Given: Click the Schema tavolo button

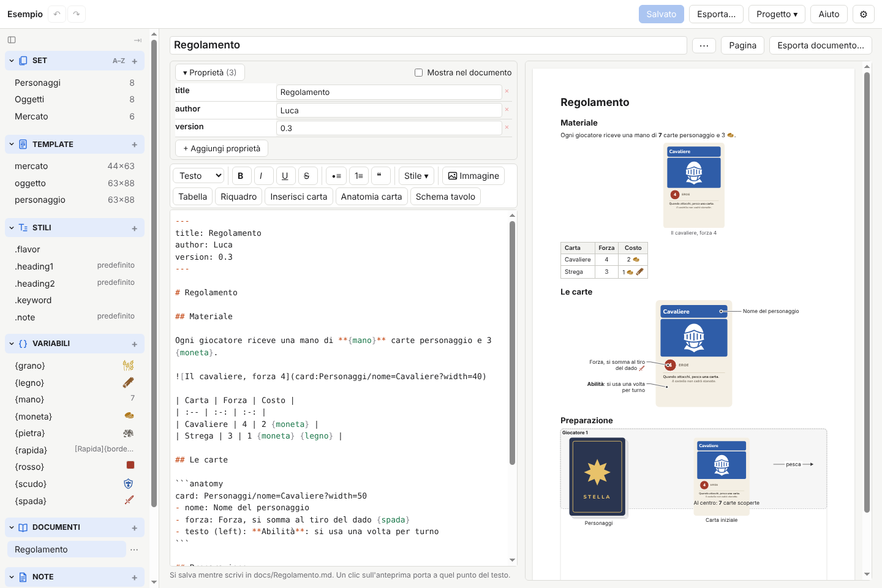Looking at the screenshot, I should click(x=445, y=197).
